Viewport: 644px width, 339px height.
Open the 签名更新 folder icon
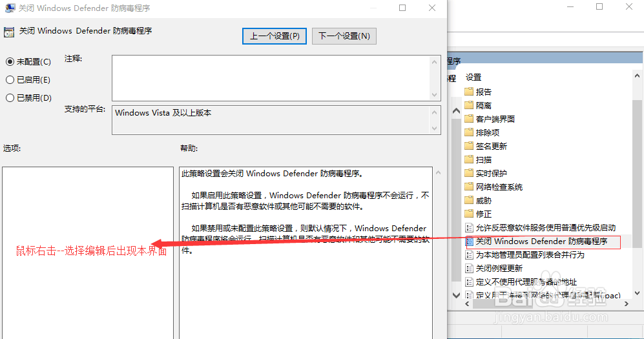(469, 146)
